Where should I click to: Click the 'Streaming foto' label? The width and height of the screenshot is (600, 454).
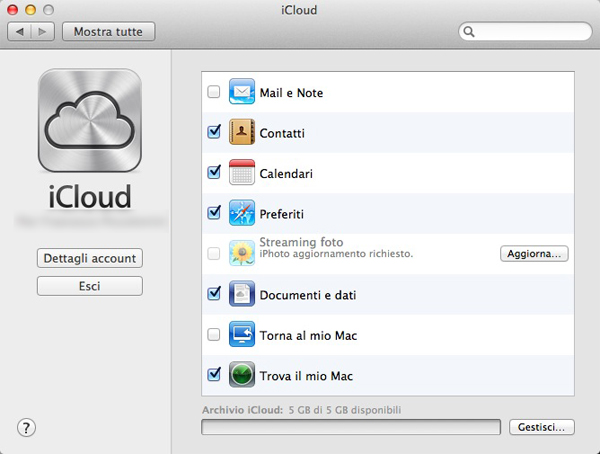click(302, 242)
